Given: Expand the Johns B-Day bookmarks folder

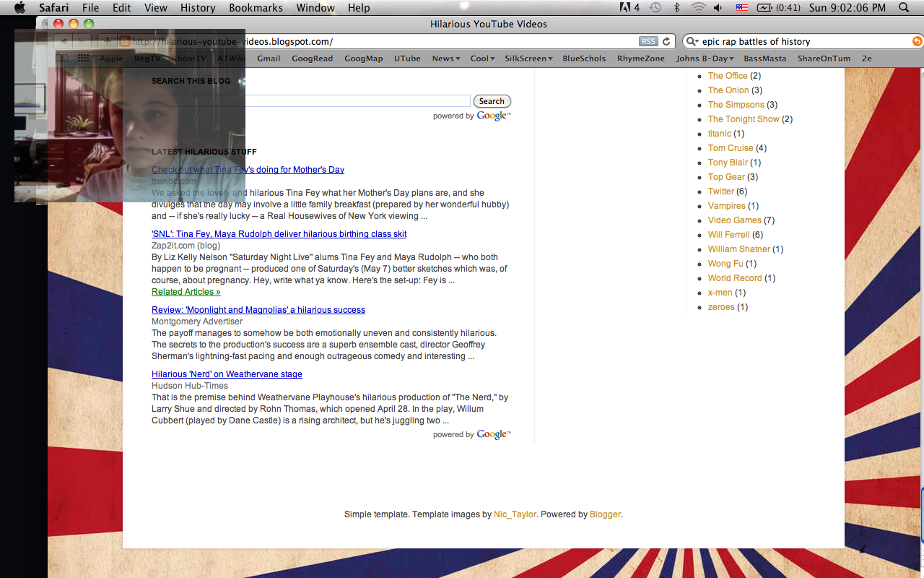Looking at the screenshot, I should tap(705, 59).
